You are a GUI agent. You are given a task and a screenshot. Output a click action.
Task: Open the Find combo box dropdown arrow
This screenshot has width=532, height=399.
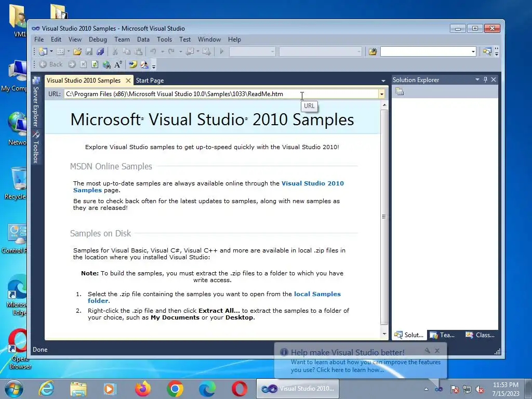pyautogui.click(x=473, y=51)
